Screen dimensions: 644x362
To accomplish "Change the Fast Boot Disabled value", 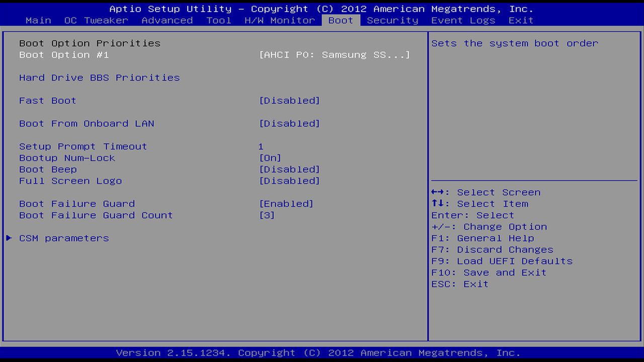I will tap(289, 101).
